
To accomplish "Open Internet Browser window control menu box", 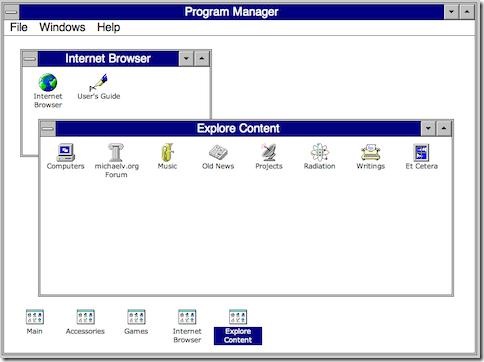I will point(30,59).
